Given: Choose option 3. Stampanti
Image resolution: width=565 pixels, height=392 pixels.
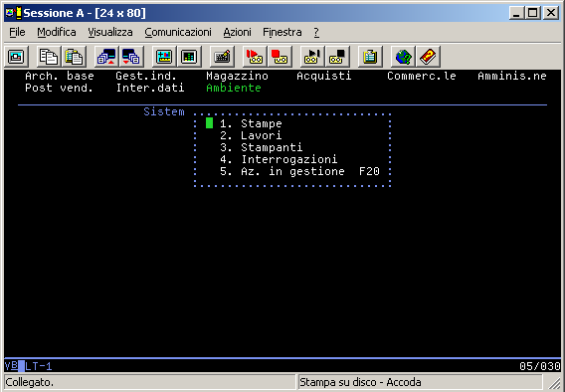Looking at the screenshot, I should tap(262, 147).
